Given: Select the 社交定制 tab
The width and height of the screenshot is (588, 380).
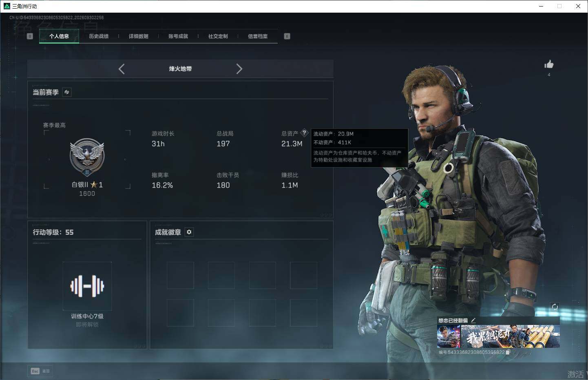Looking at the screenshot, I should [218, 36].
